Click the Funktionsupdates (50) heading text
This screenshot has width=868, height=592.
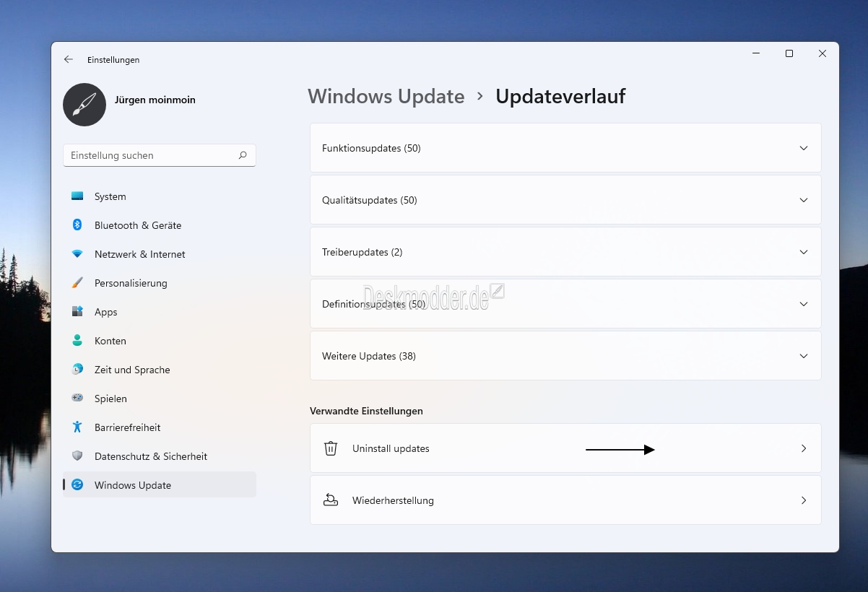coord(371,148)
